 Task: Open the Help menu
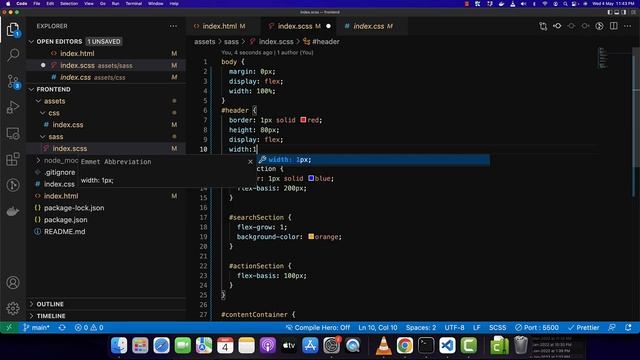174,4
